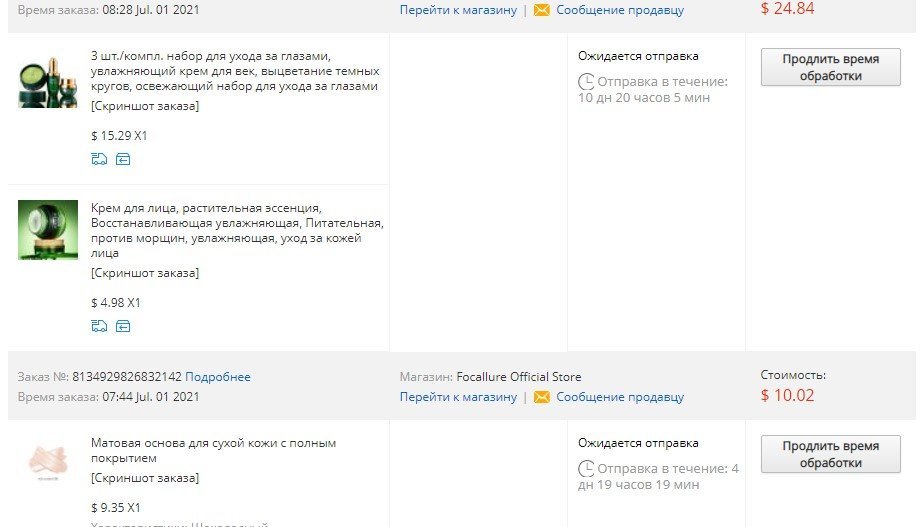Open the eye care set product thumbnail
This screenshot has height=527, width=920.
[x=47, y=83]
